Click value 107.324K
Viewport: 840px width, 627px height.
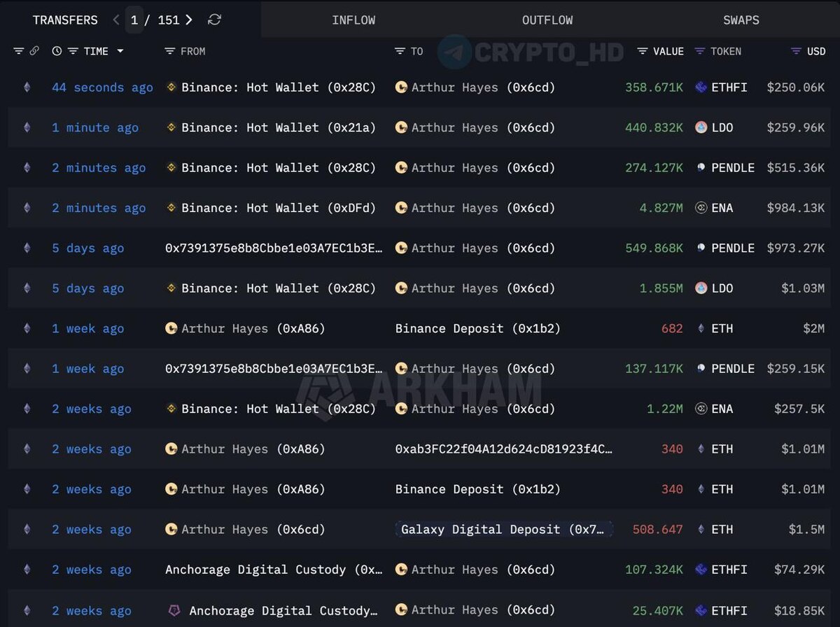point(654,570)
